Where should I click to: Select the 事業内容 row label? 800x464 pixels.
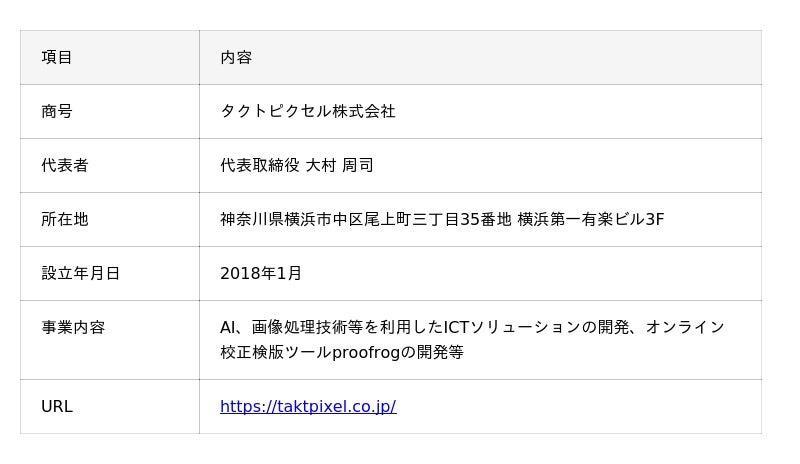pos(73,328)
